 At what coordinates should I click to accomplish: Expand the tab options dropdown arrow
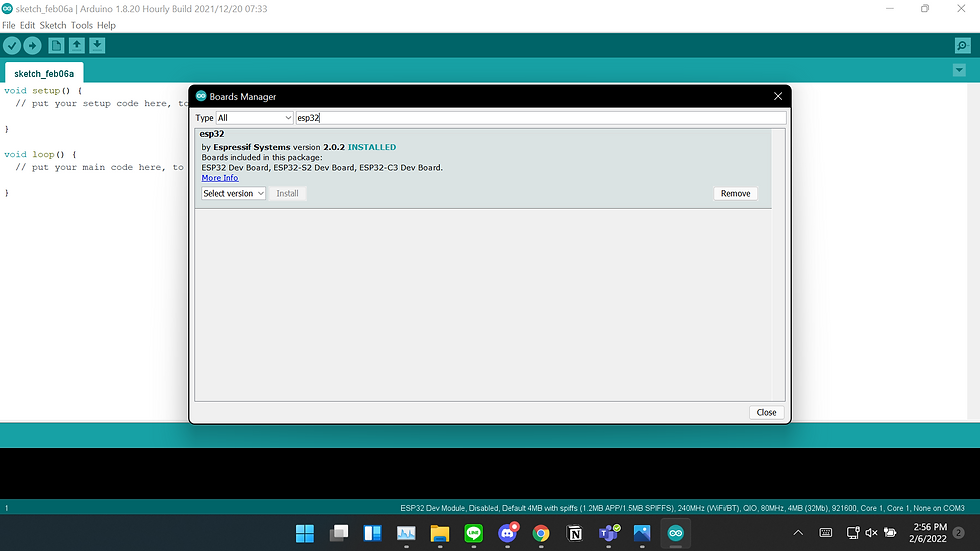959,71
